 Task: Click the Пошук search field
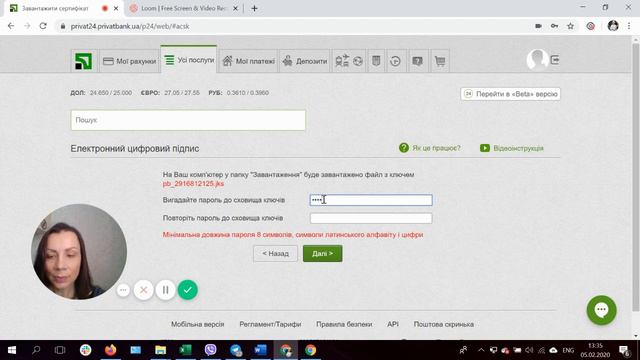188,120
